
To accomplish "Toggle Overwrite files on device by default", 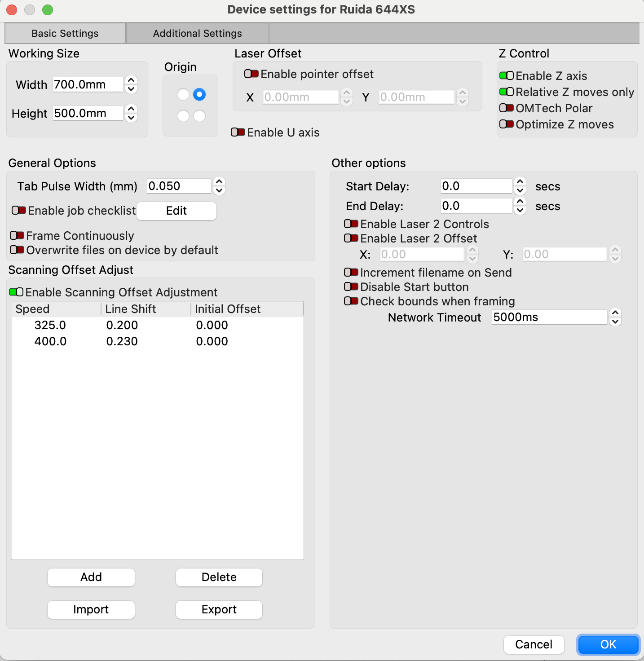I will pos(17,250).
